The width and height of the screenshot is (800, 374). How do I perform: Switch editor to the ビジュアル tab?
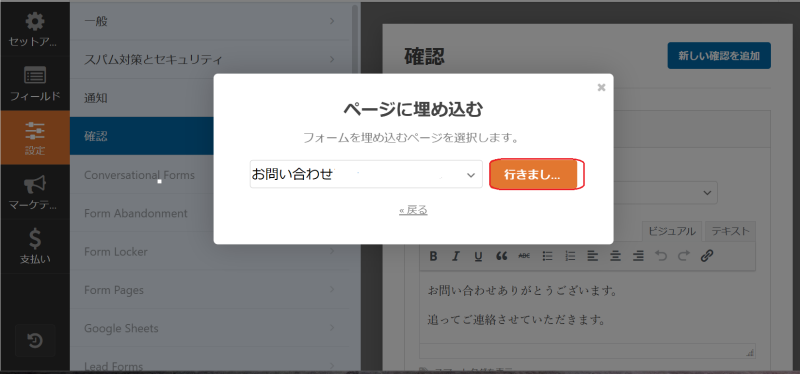672,231
